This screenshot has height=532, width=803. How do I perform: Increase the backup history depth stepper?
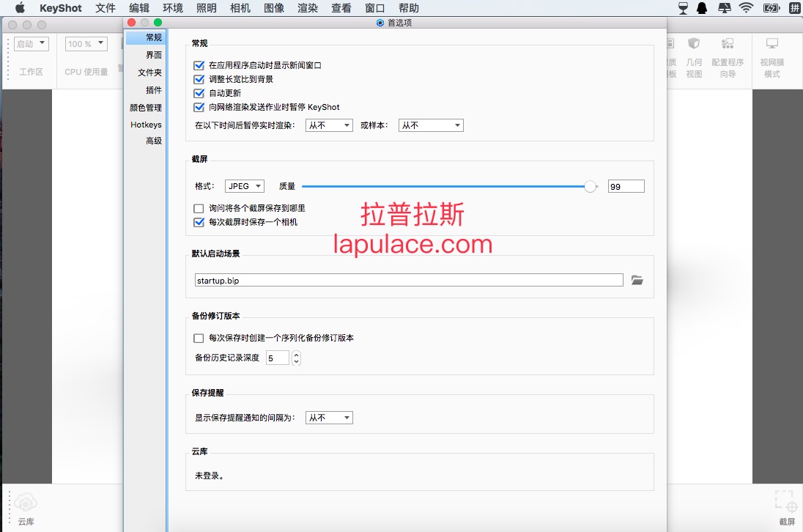point(296,355)
